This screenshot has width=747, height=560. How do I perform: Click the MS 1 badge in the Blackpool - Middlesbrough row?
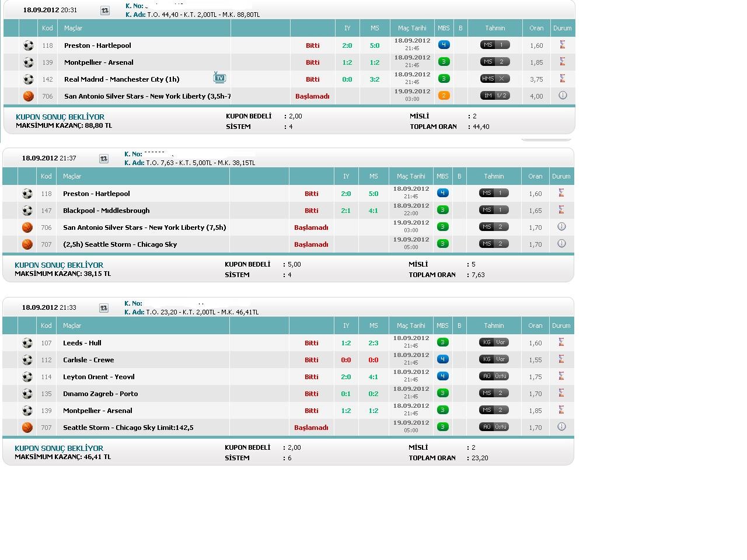click(494, 210)
